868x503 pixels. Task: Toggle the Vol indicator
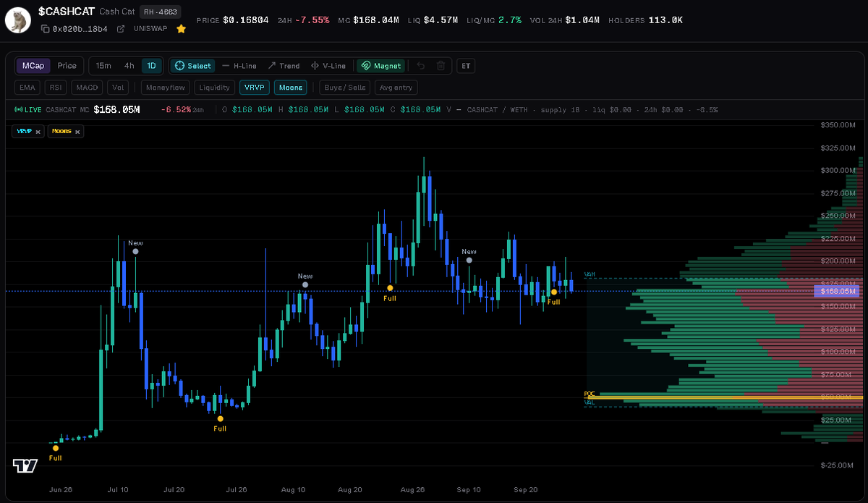(119, 88)
